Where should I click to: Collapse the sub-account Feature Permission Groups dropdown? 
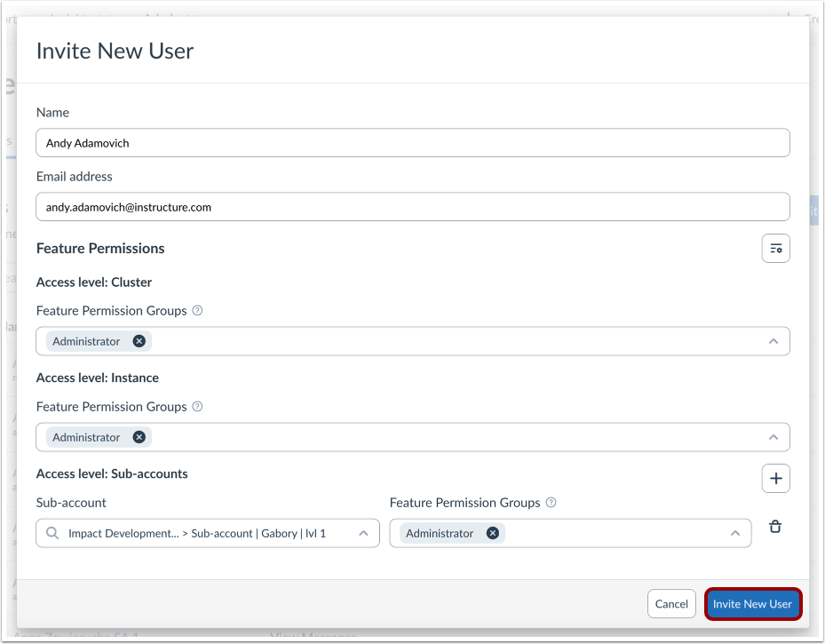[734, 532]
